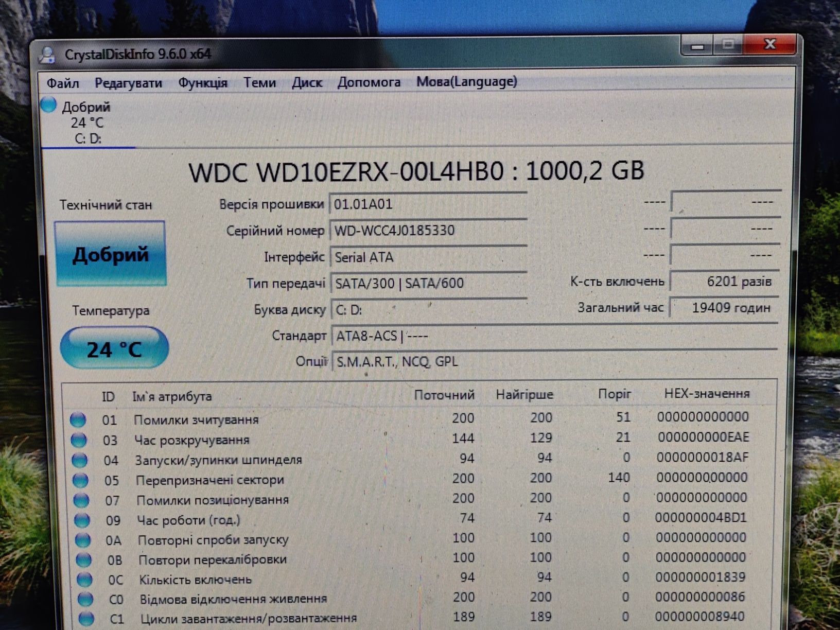The height and width of the screenshot is (630, 840).
Task: Select the Час розкручування attribute name
Action: click(191, 440)
